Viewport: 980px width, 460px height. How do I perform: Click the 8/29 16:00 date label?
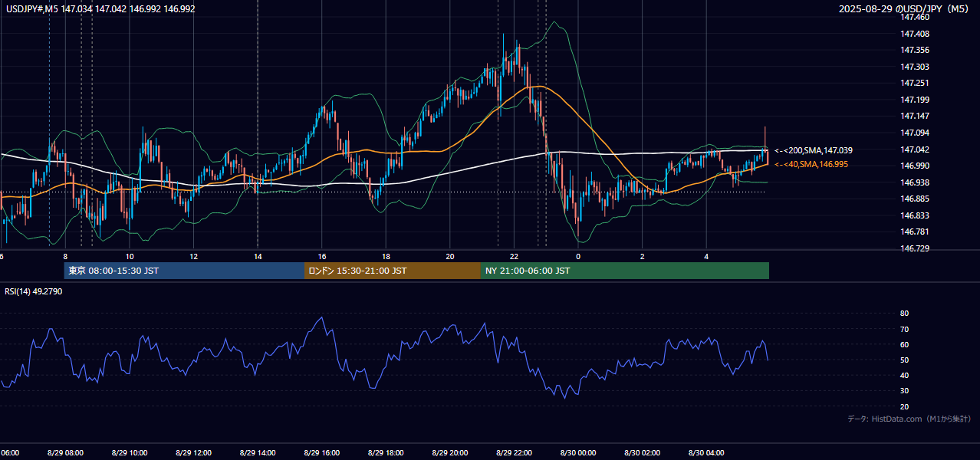pyautogui.click(x=322, y=452)
